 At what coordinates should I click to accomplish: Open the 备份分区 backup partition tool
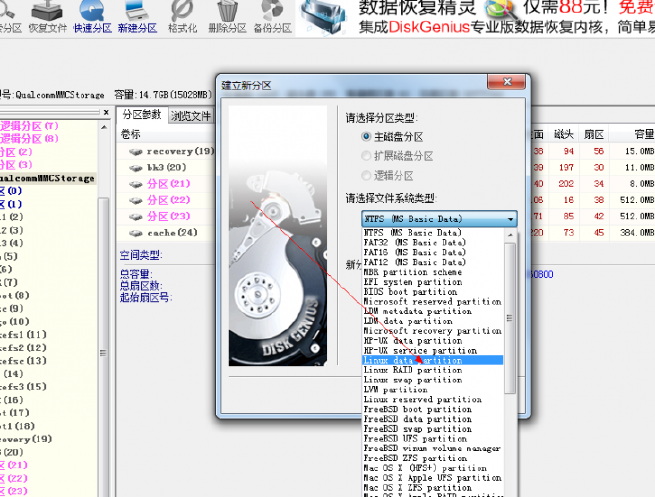click(x=272, y=18)
